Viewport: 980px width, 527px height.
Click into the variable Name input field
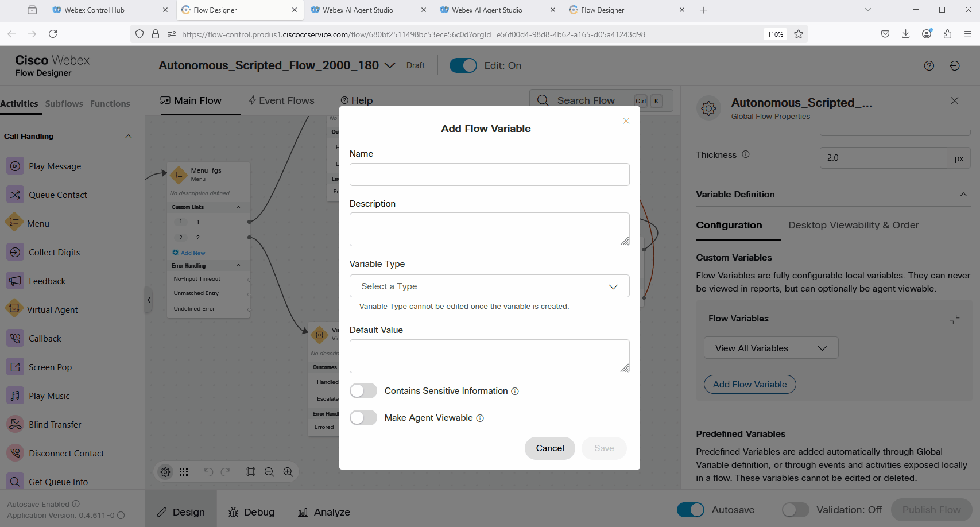(489, 175)
